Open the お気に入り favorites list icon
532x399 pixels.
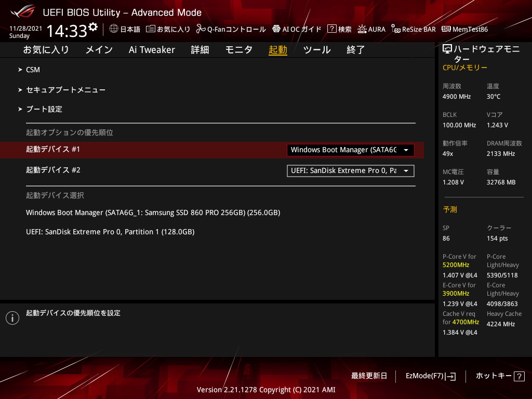[151, 29]
